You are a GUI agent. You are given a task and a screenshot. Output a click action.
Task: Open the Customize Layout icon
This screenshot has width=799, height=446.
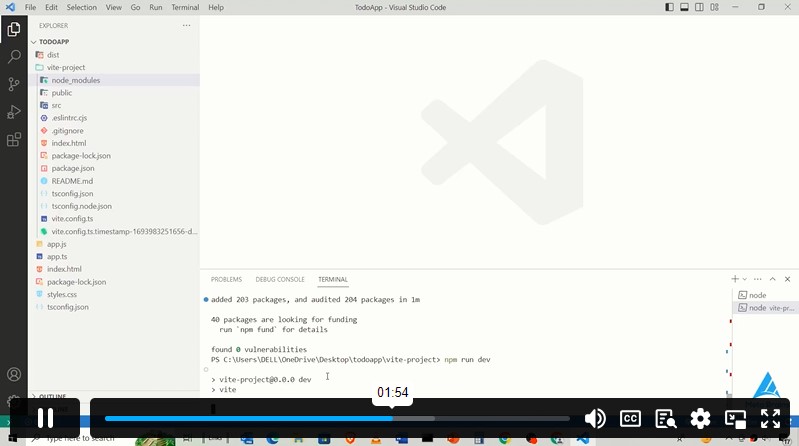click(x=714, y=7)
